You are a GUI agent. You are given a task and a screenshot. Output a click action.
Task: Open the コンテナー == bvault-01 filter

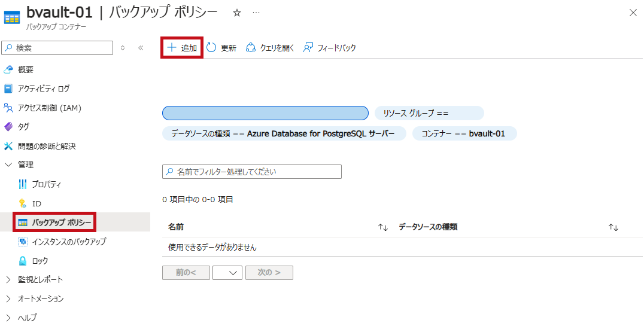click(464, 133)
